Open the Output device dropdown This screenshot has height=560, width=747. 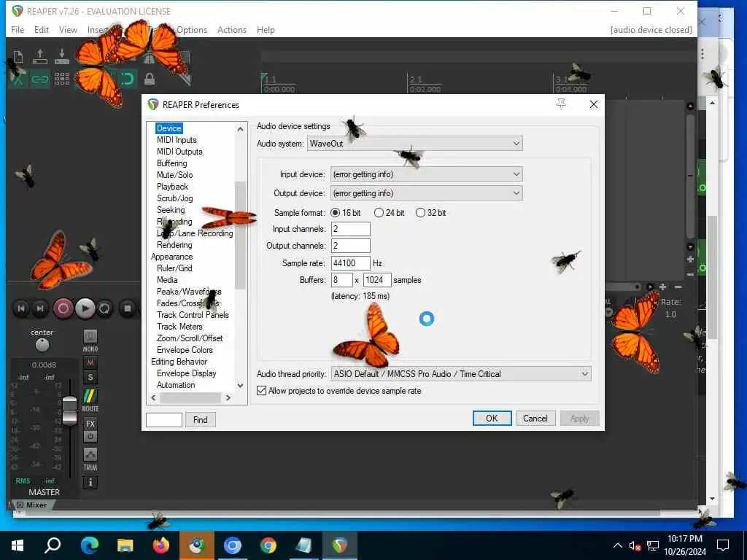[x=426, y=193]
